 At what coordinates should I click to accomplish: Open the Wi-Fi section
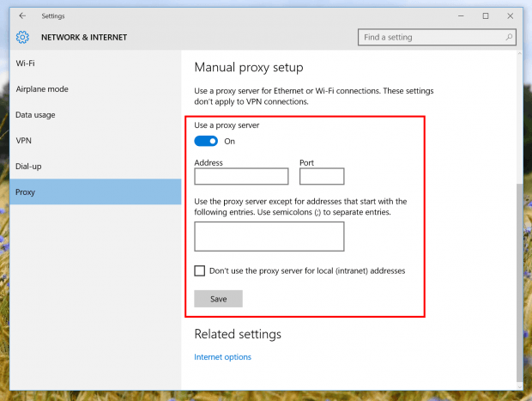pos(95,64)
